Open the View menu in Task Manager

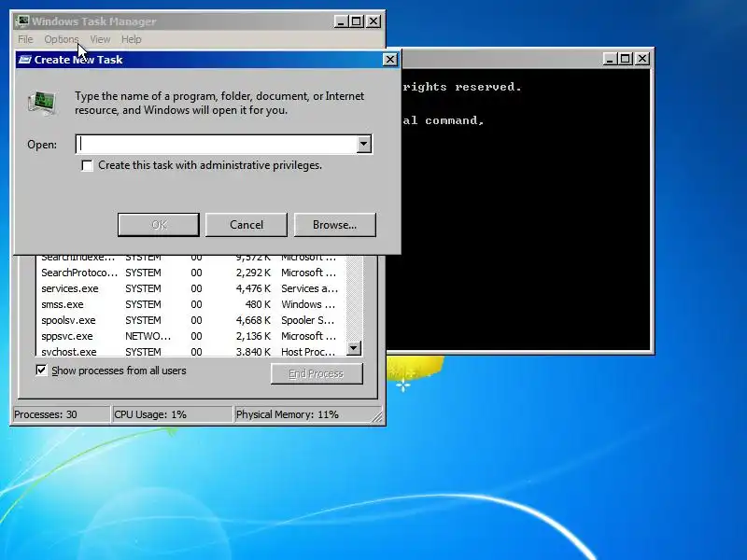(100, 39)
